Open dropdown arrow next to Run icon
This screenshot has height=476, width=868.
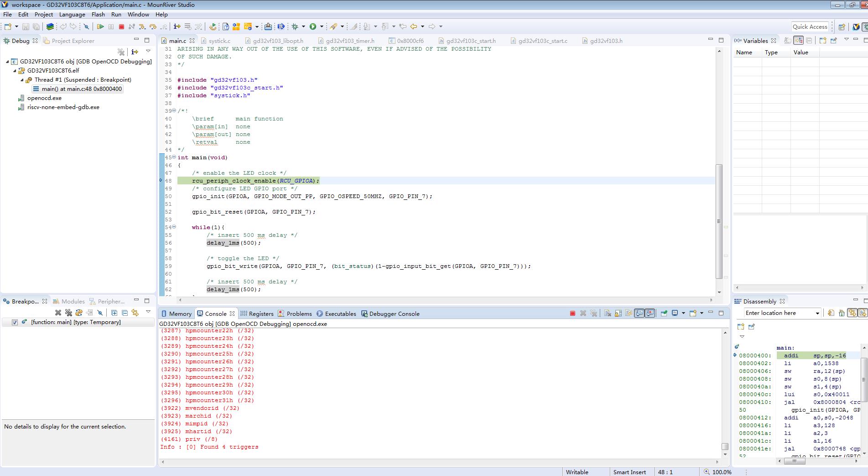point(322,26)
